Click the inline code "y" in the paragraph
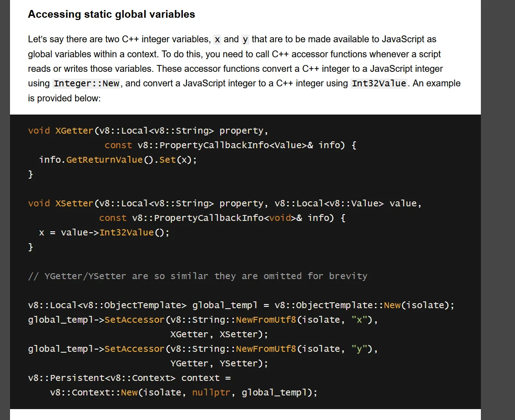 point(245,40)
